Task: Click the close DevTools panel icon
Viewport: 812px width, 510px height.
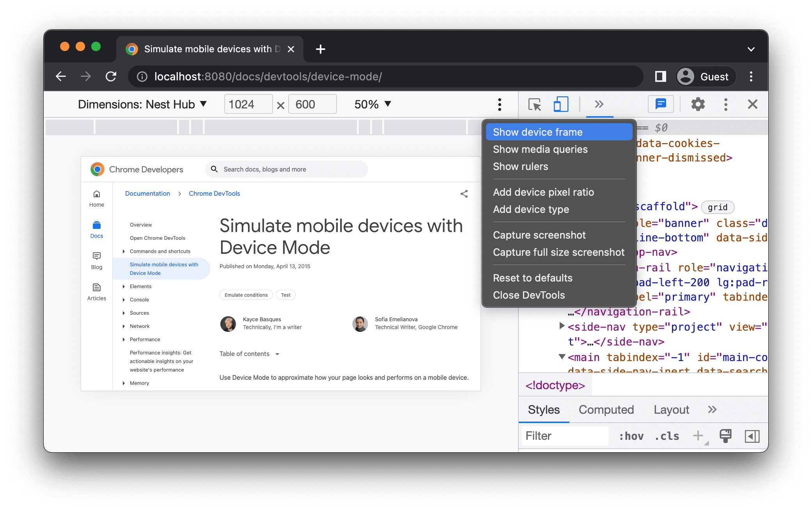Action: pyautogui.click(x=753, y=104)
